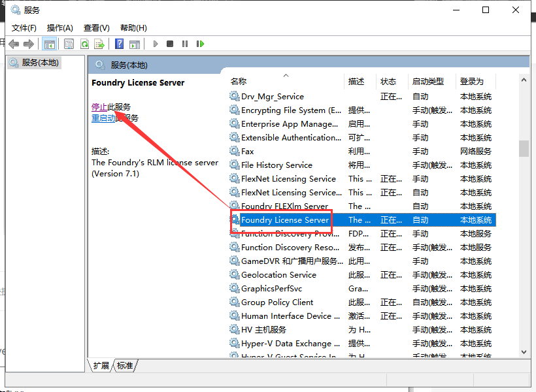The width and height of the screenshot is (536, 392).
Task: Select the Encrypting File System service row
Action: pyautogui.click(x=362, y=110)
